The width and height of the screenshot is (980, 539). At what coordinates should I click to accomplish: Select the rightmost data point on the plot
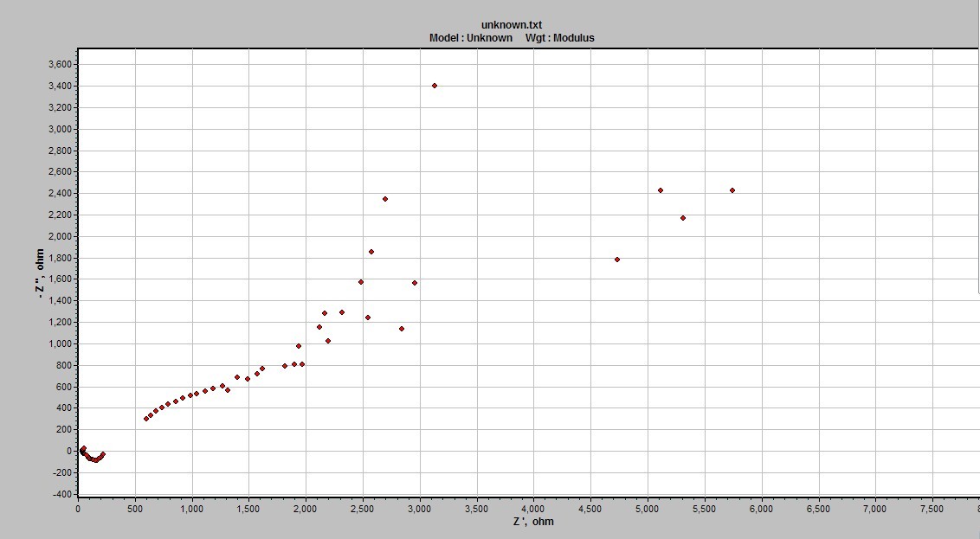732,190
